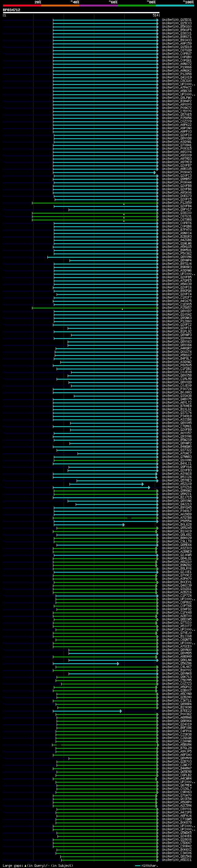
Task: Click hit label UniRef100_A3Z3X3
Action: click(x=176, y=548)
